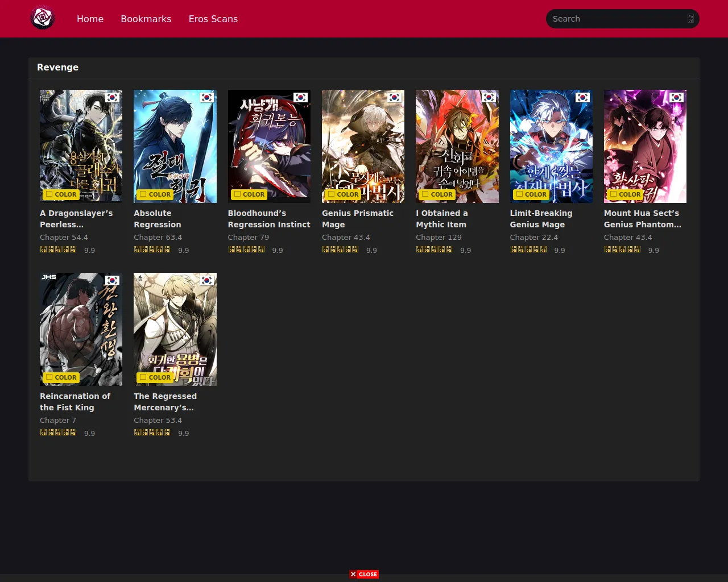Click 9.9 score under Bloodhound's Regression Instinct
Screen dimensions: 728x582
[x=278, y=250]
